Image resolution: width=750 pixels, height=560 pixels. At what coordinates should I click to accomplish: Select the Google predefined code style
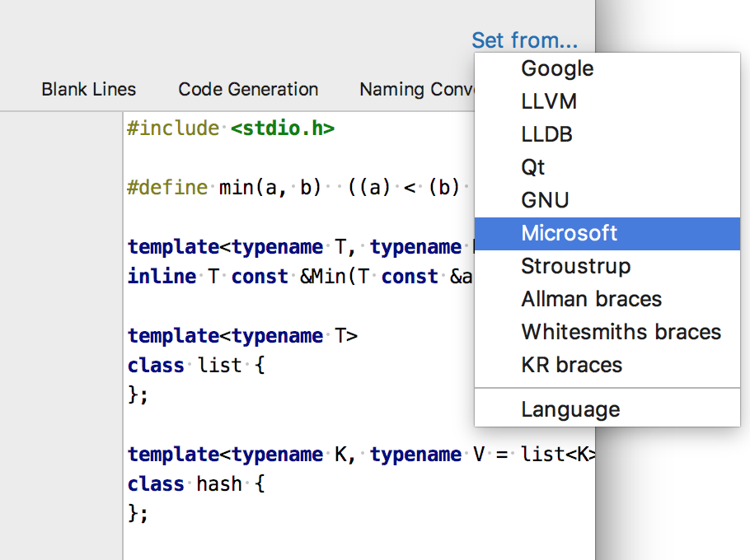(x=556, y=68)
